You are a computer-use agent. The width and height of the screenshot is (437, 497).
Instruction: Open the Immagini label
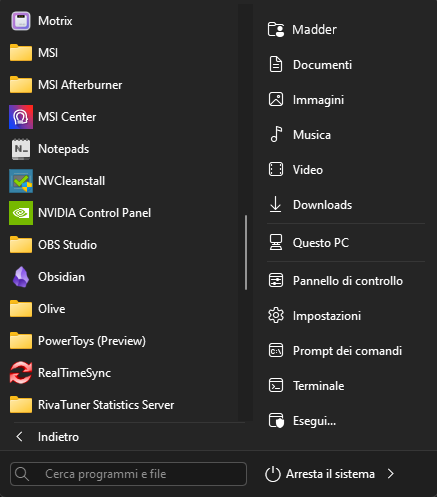pos(318,100)
